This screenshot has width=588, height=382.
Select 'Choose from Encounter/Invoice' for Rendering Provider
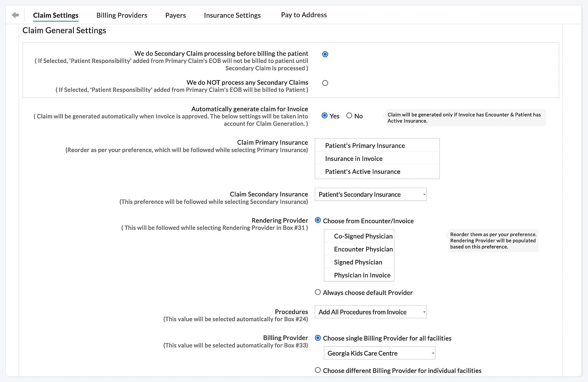click(318, 220)
